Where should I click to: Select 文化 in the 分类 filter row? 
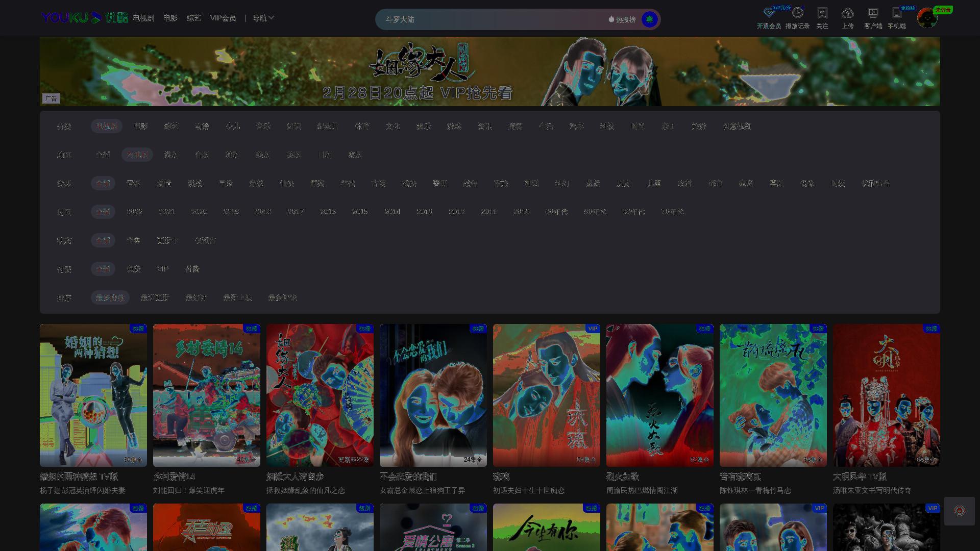[x=393, y=126]
